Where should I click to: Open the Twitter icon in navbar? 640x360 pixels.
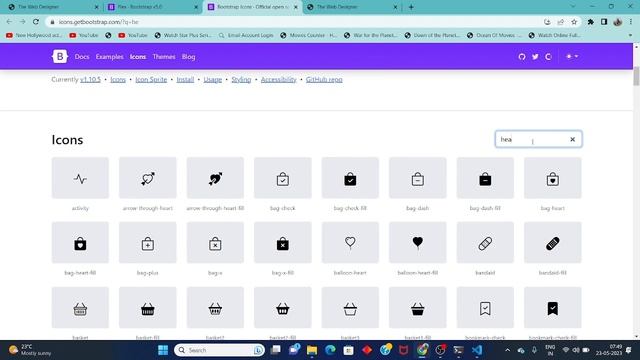[x=535, y=57]
